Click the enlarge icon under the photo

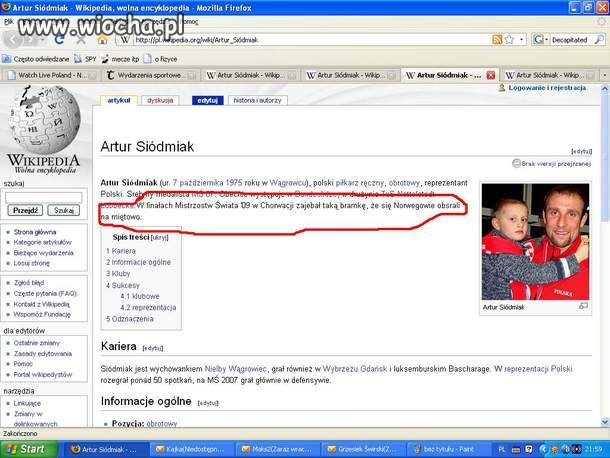pos(583,306)
